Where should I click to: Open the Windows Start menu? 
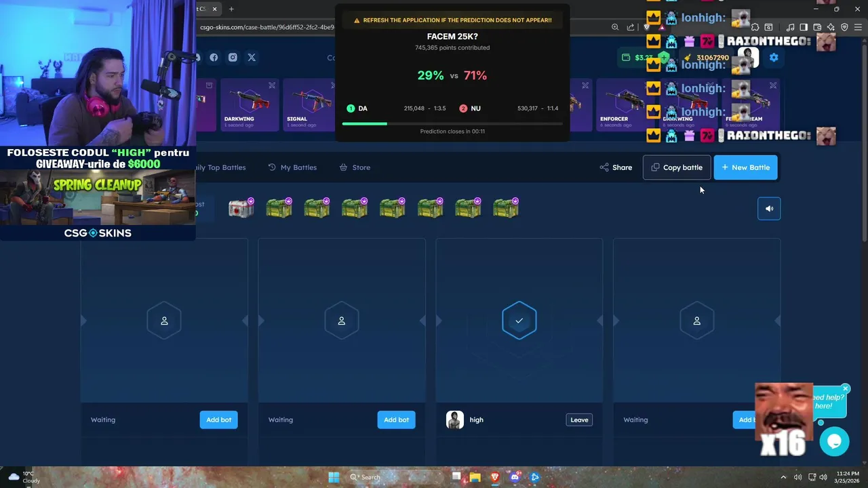334,477
